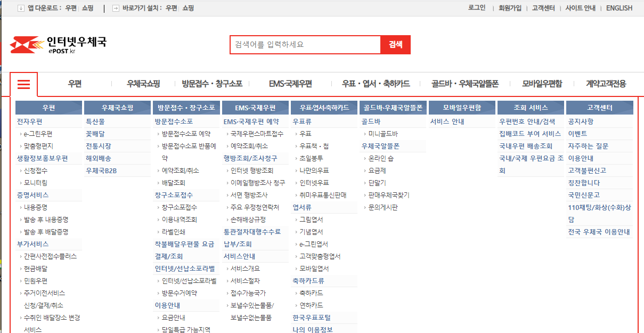Focus the 검색어를 입력하세요 search field
Screen dimensions: 644x333
[x=305, y=45]
